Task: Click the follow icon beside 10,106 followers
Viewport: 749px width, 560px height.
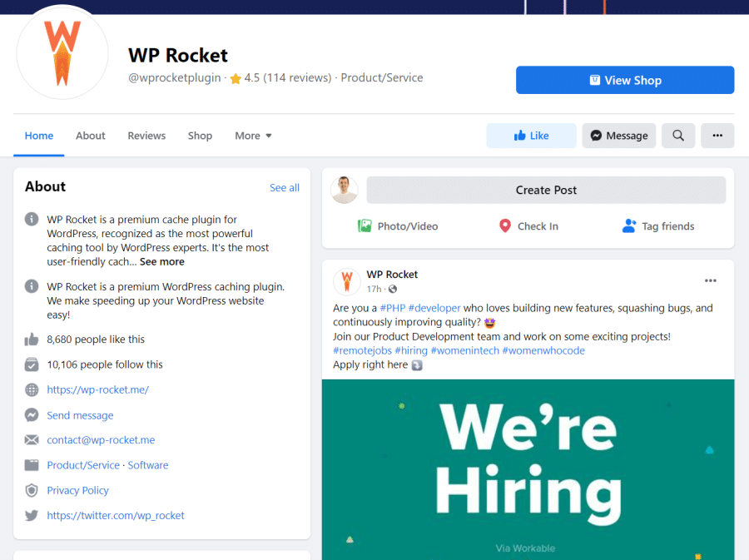Action: 32,364
